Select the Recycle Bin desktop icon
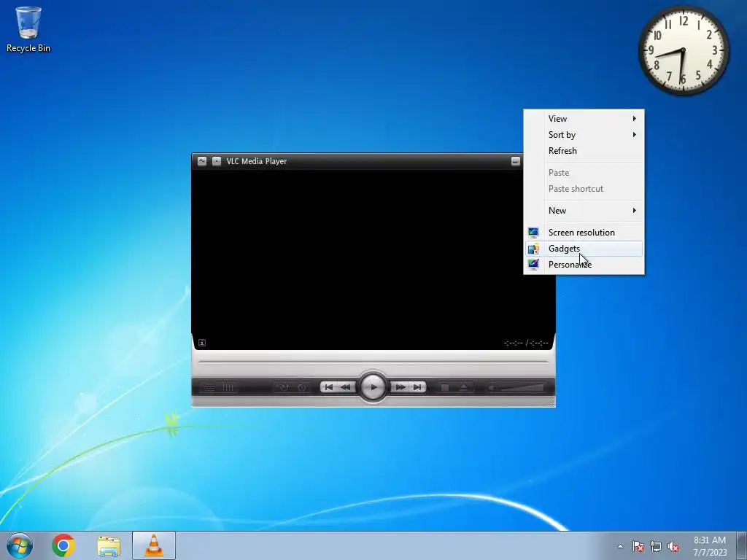Viewport: 747px width, 560px height. (x=28, y=29)
